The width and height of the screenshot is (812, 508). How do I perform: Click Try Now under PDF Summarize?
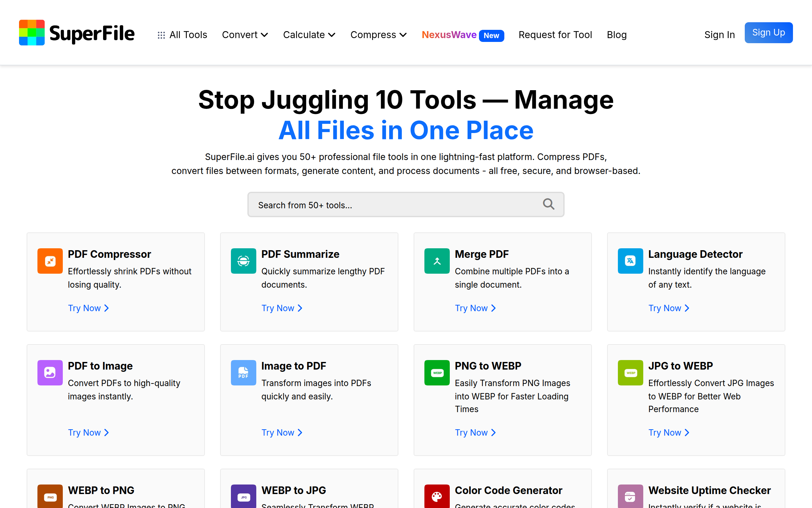tap(282, 308)
